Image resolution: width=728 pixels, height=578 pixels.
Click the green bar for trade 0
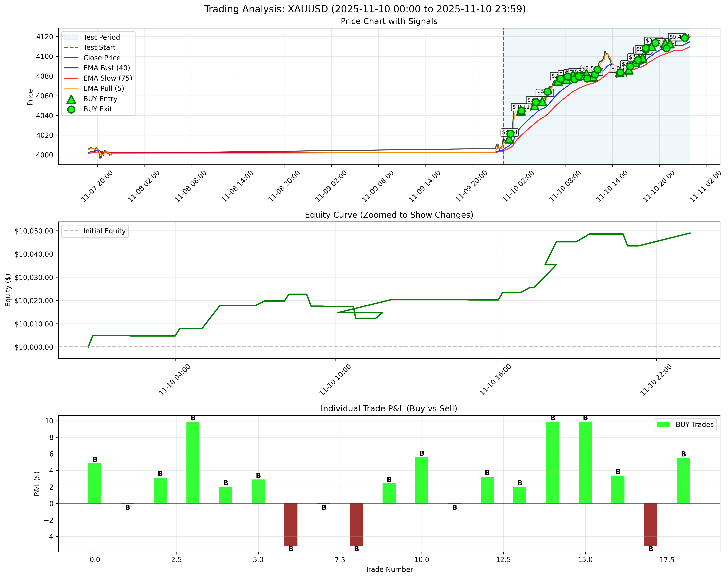click(95, 483)
